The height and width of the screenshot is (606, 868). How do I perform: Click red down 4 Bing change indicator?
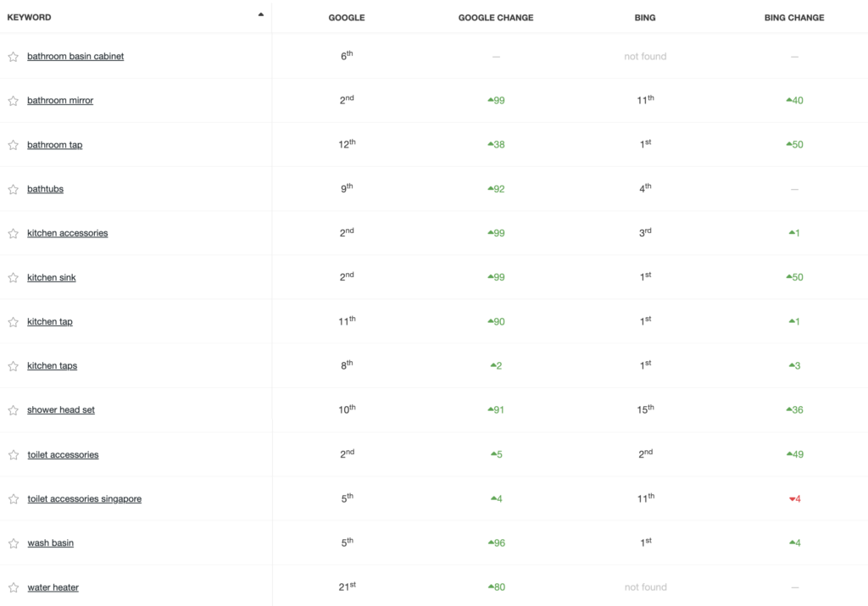(795, 498)
